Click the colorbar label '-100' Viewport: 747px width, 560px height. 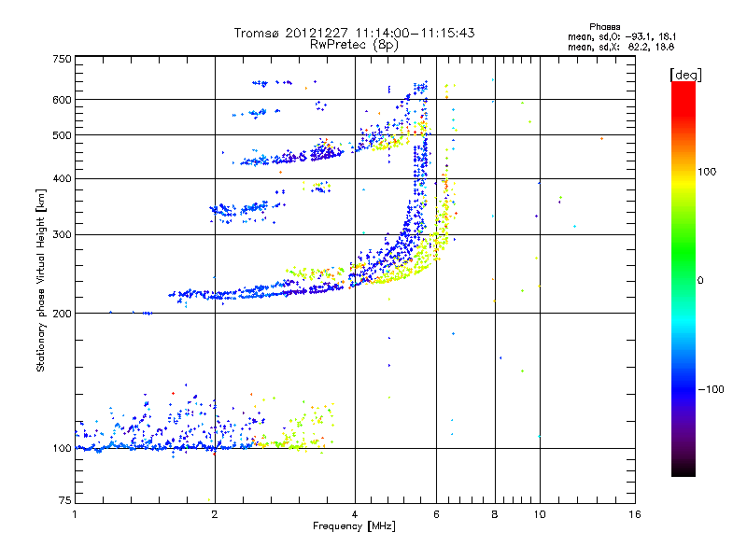(x=711, y=389)
